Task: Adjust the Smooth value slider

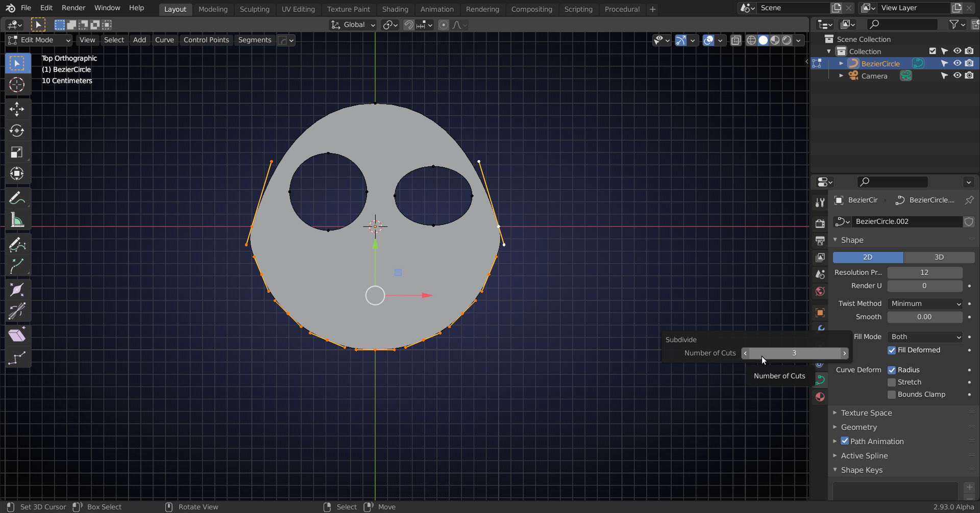Action: pos(924,317)
